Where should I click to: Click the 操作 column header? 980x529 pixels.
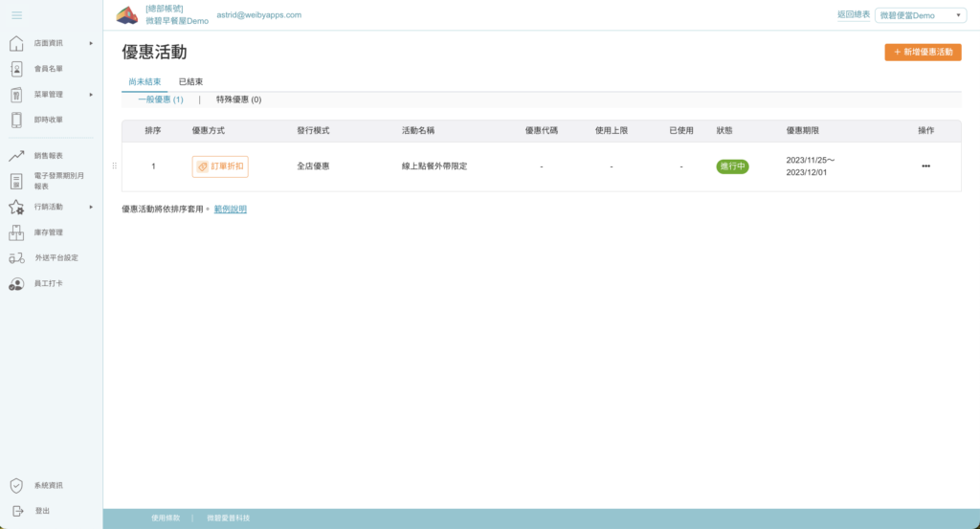pos(925,130)
